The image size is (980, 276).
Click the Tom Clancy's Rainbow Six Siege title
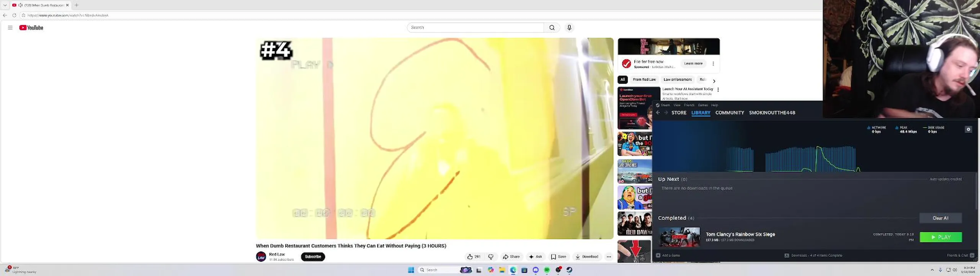[740, 234]
